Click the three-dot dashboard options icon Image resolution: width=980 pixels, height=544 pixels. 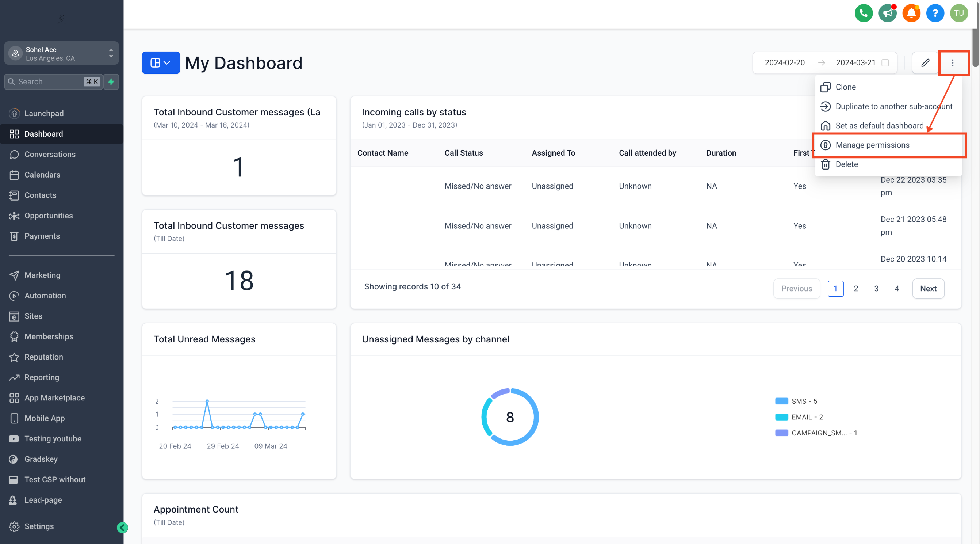click(x=953, y=63)
